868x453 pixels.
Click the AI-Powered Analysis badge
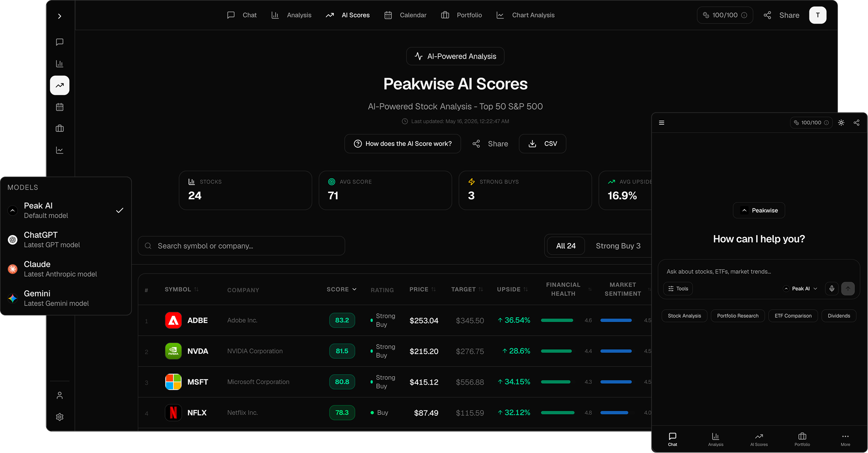point(455,56)
